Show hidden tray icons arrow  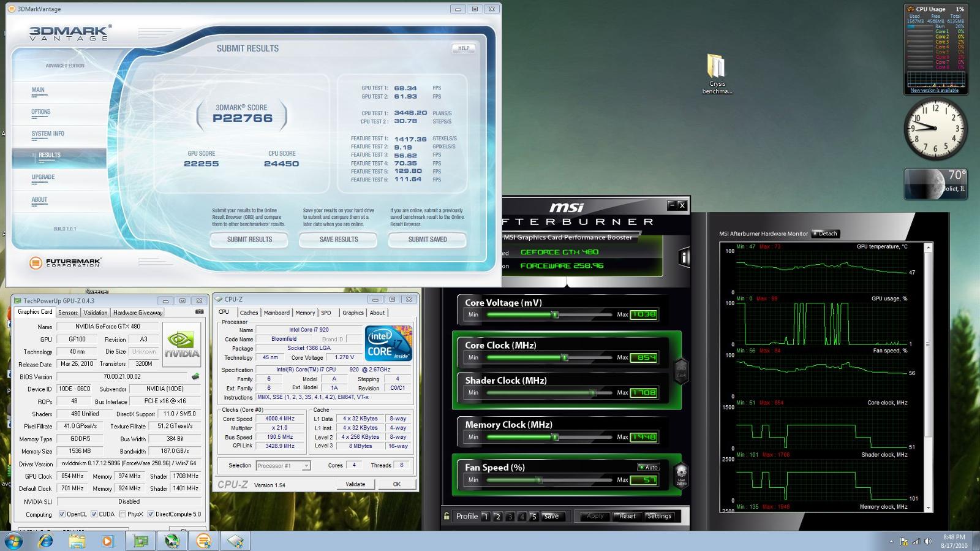tap(891, 541)
